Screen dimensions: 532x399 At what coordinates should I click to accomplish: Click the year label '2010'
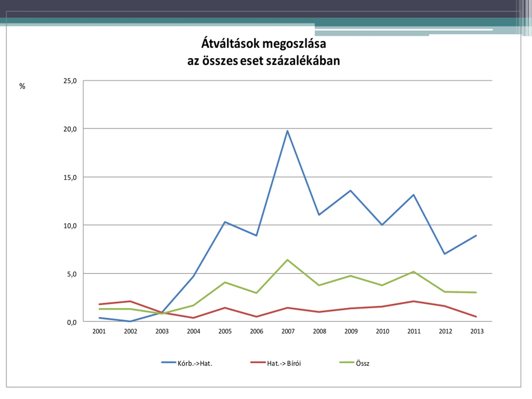(382, 331)
